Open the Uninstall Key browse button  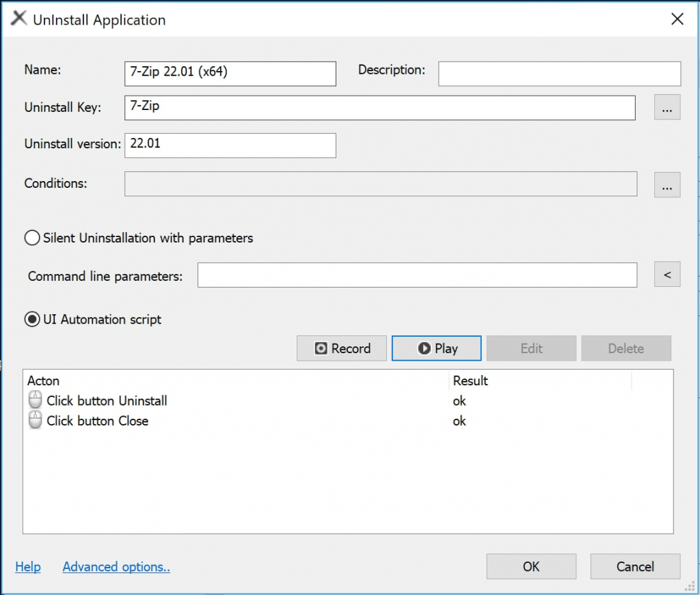click(667, 107)
